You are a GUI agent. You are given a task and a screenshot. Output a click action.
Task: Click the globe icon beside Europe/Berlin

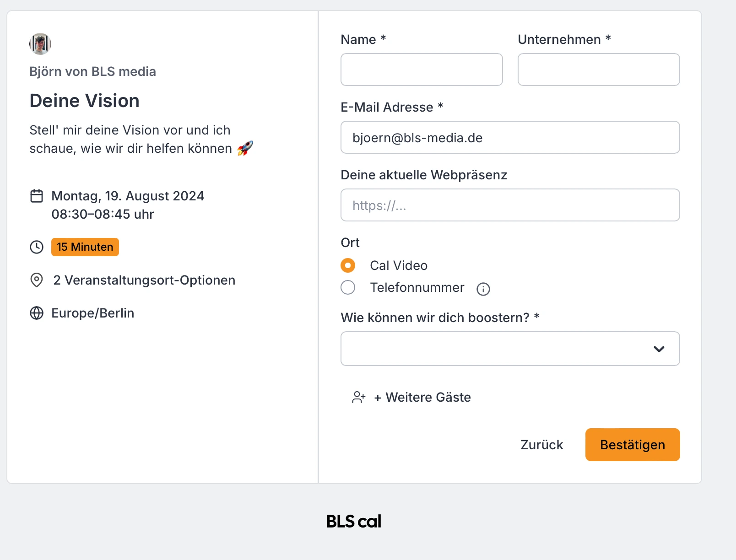click(x=37, y=313)
